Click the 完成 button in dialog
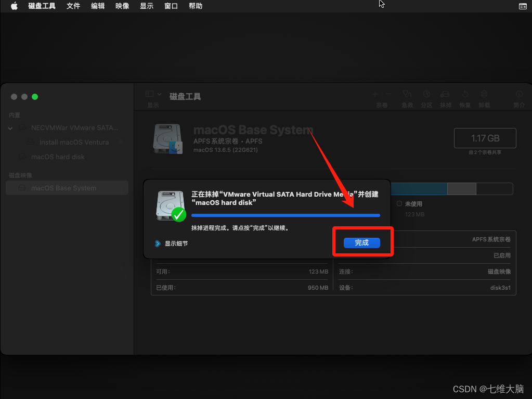Image resolution: width=532 pixels, height=399 pixels. (361, 242)
